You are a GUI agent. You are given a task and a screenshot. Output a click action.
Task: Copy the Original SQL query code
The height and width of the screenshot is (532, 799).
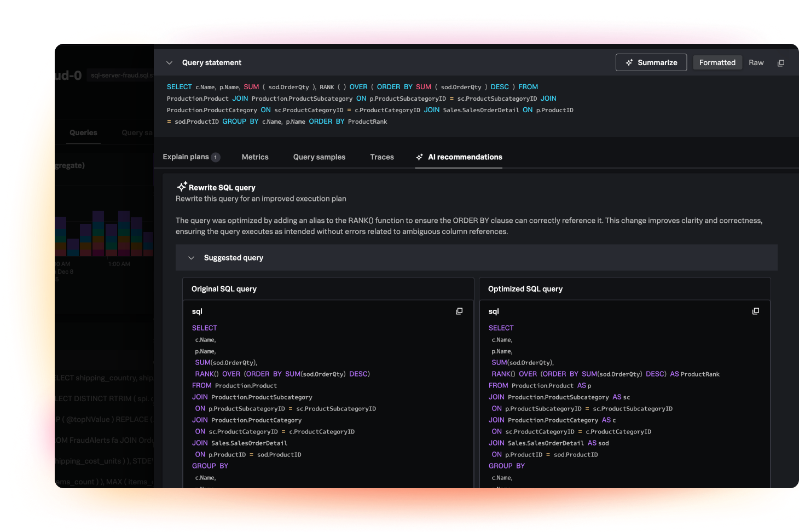coord(459,311)
